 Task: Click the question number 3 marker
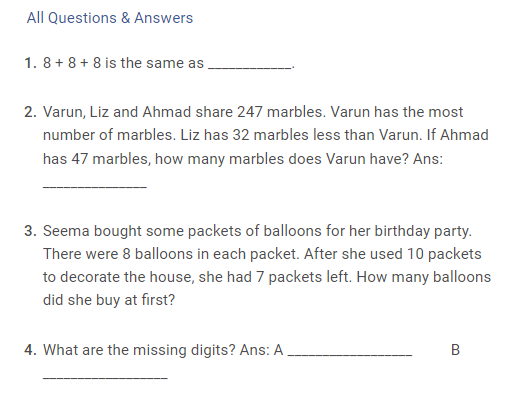[x=30, y=231]
